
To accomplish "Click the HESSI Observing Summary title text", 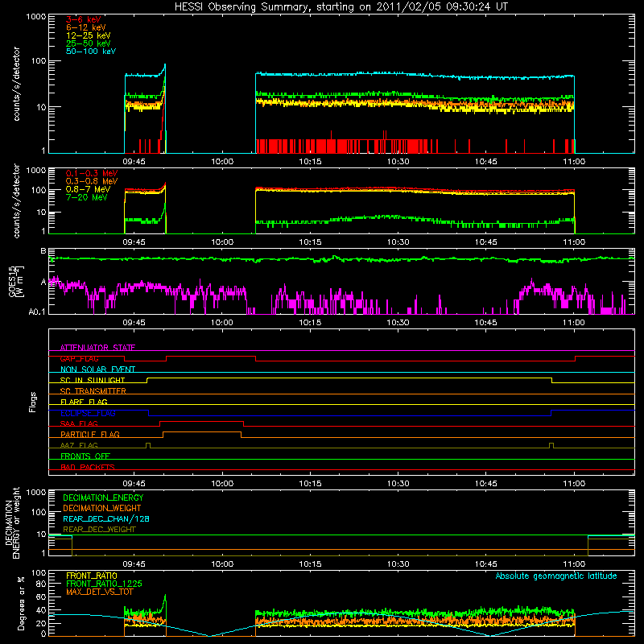I will point(341,7).
